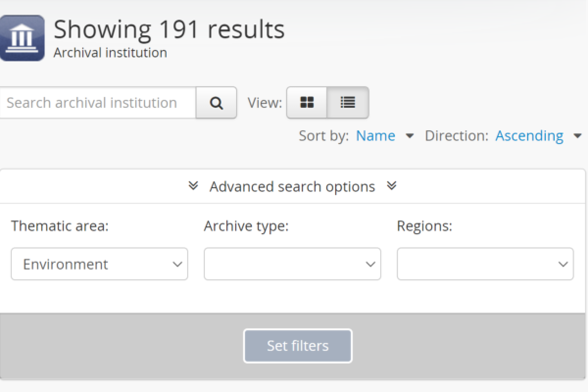Click the caret arrow beside Name

[410, 136]
